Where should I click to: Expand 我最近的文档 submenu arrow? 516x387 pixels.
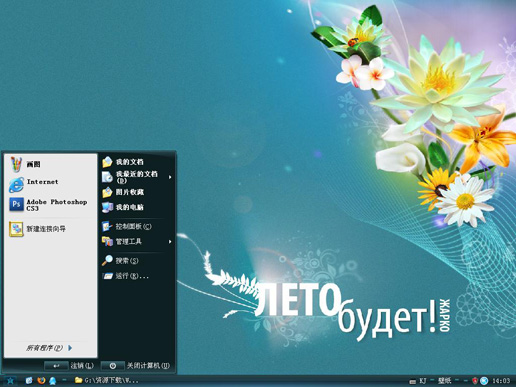pyautogui.click(x=170, y=177)
